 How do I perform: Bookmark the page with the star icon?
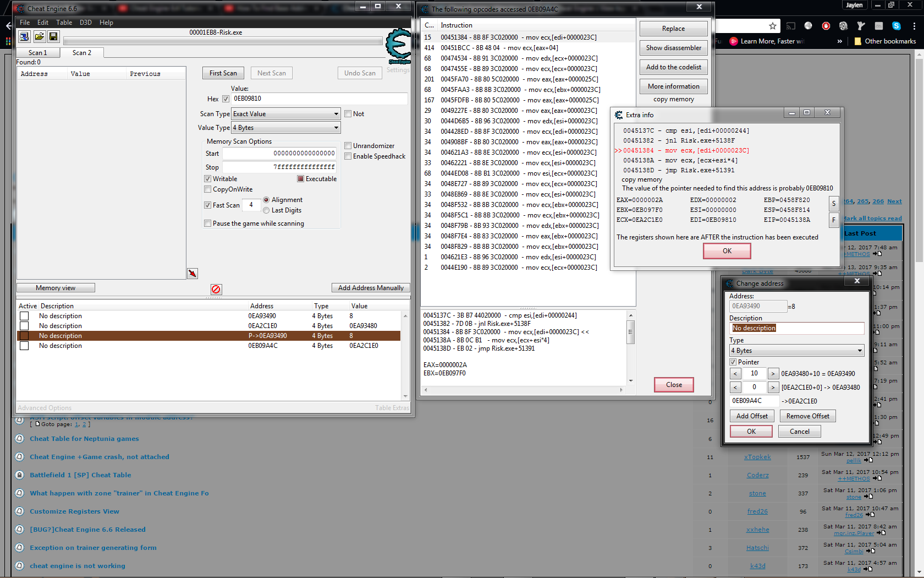point(773,26)
